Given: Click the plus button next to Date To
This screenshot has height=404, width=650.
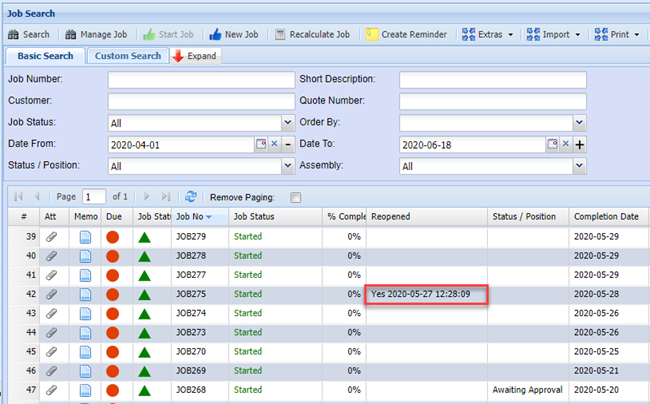Looking at the screenshot, I should coord(579,144).
